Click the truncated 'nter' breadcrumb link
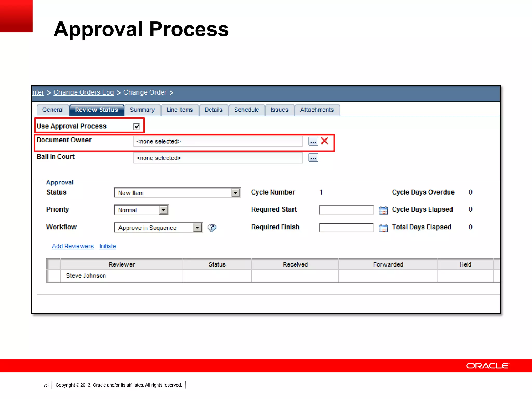Screen dimensions: 532x399 pos(38,92)
